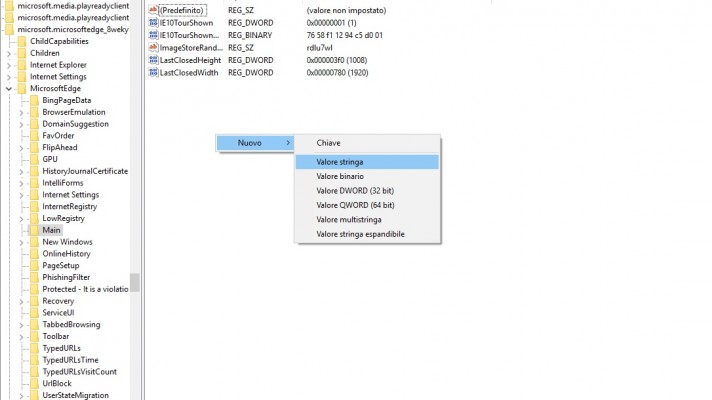Open the Nuovo context menu item
712x400 pixels.
255,143
